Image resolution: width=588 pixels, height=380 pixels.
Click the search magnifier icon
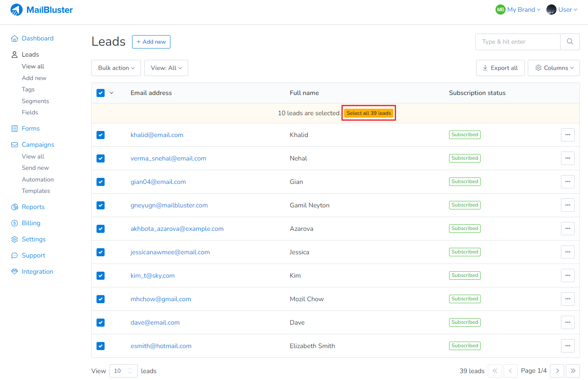coord(569,42)
